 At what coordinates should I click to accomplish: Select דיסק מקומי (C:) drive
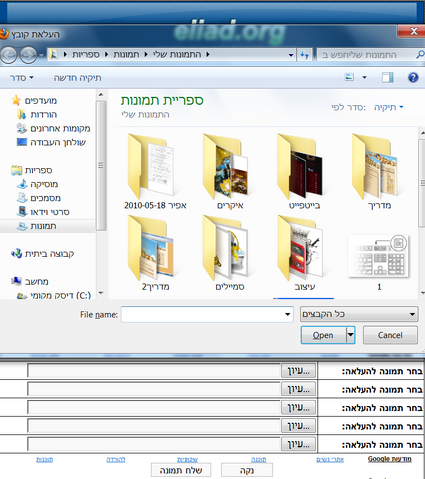(54, 295)
